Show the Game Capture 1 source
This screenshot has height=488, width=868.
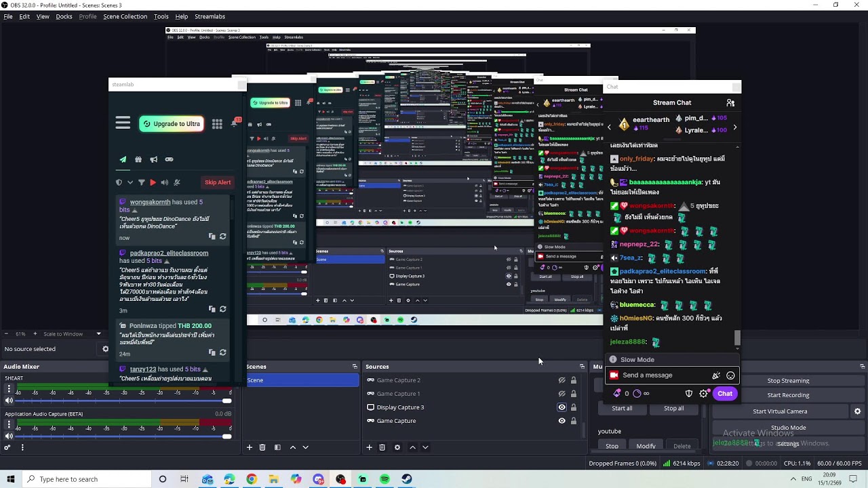coord(561,394)
